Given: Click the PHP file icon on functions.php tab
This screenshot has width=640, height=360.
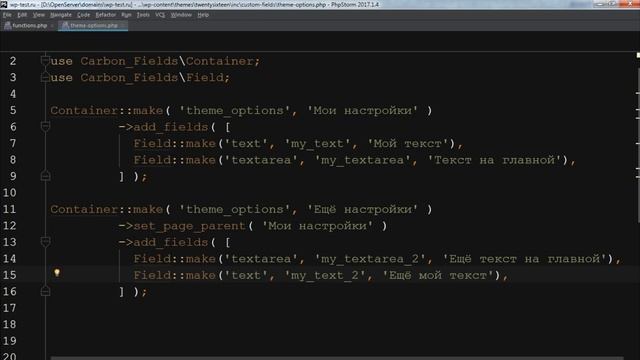Looking at the screenshot, I should point(7,25).
